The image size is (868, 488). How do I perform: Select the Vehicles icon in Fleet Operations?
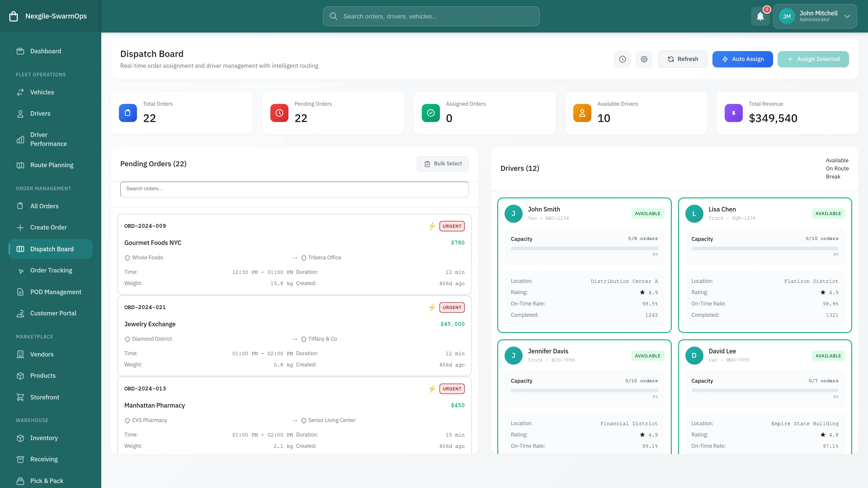(x=20, y=92)
